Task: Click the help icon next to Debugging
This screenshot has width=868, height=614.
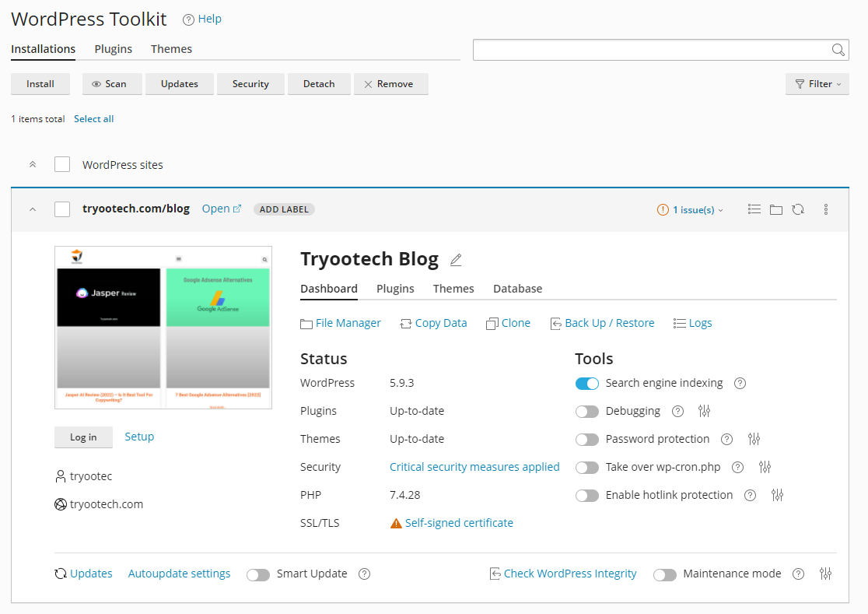Action: click(x=677, y=412)
